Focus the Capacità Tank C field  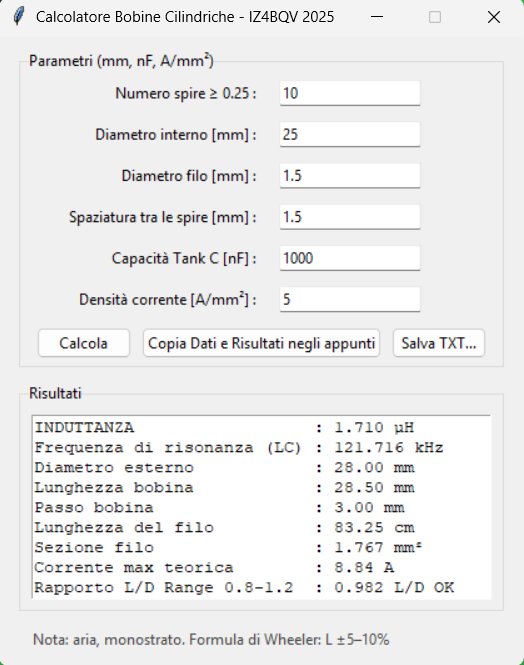pyautogui.click(x=350, y=258)
